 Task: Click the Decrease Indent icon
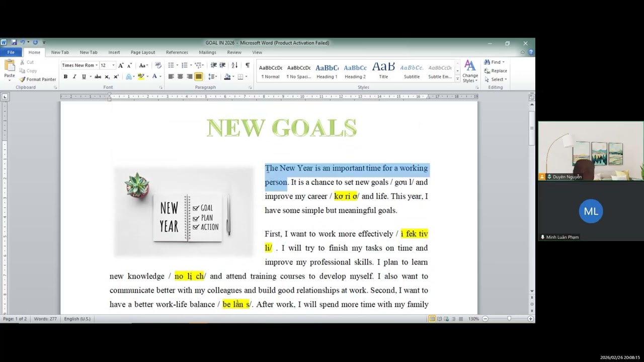pyautogui.click(x=214, y=65)
